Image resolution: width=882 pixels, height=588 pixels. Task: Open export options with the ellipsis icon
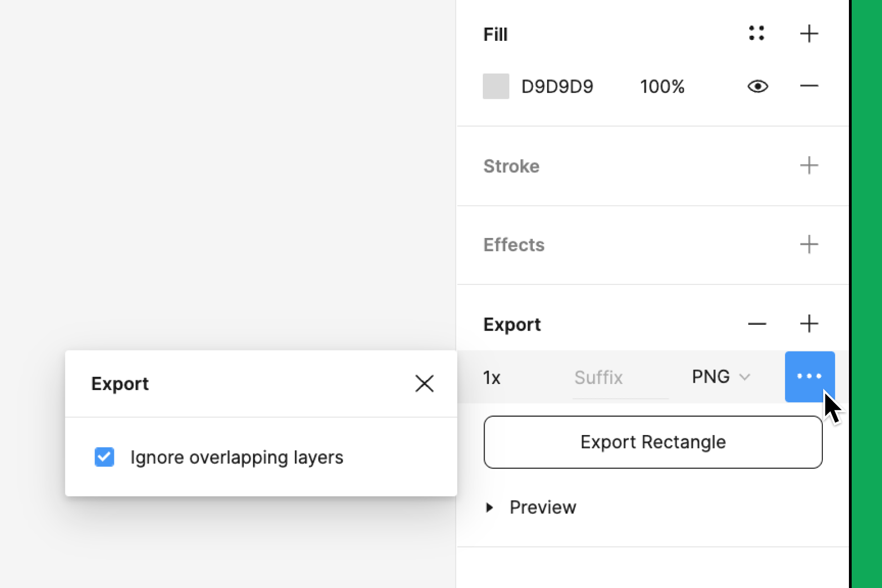click(809, 377)
